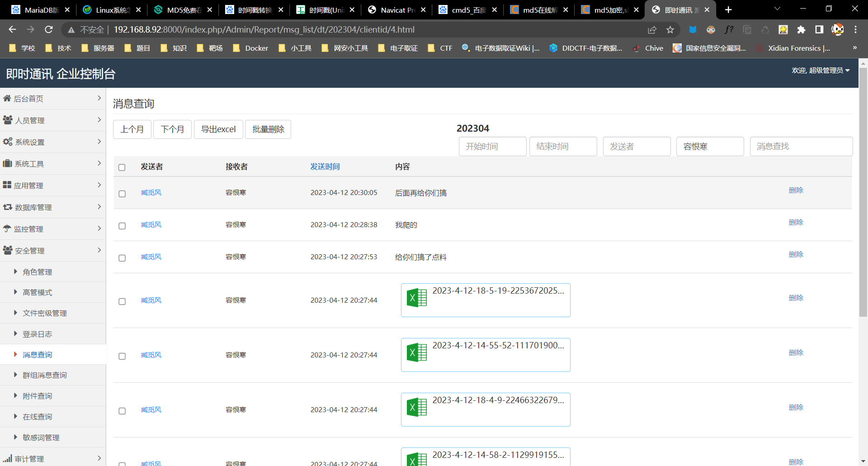The height and width of the screenshot is (466, 868).
Task: Open a new browser tab with plus icon
Action: point(728,10)
